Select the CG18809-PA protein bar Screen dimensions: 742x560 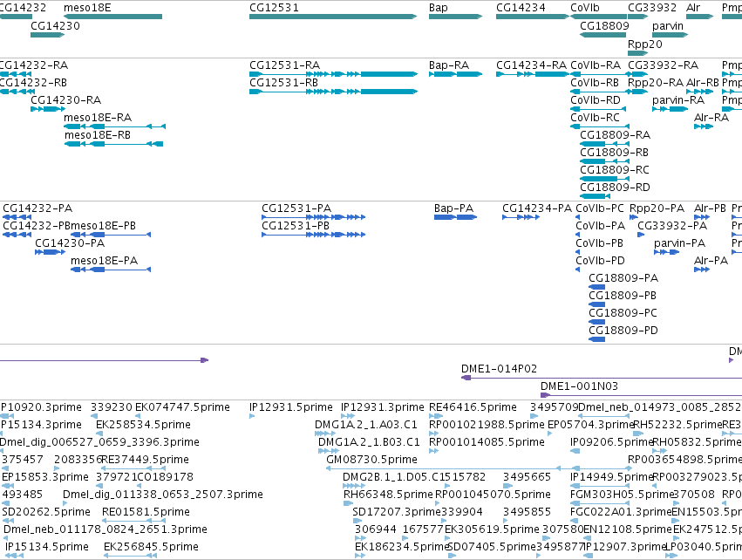[596, 287]
